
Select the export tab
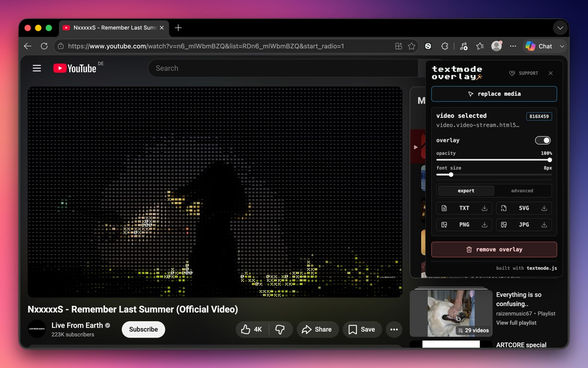coord(466,190)
